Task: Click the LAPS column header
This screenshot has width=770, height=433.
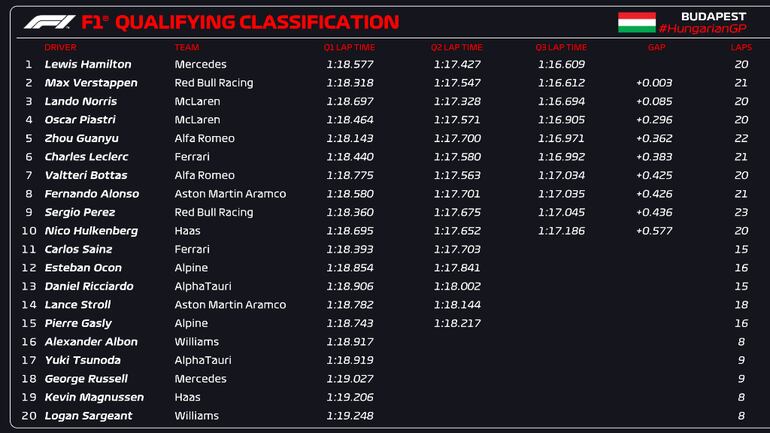Action: tap(741, 47)
